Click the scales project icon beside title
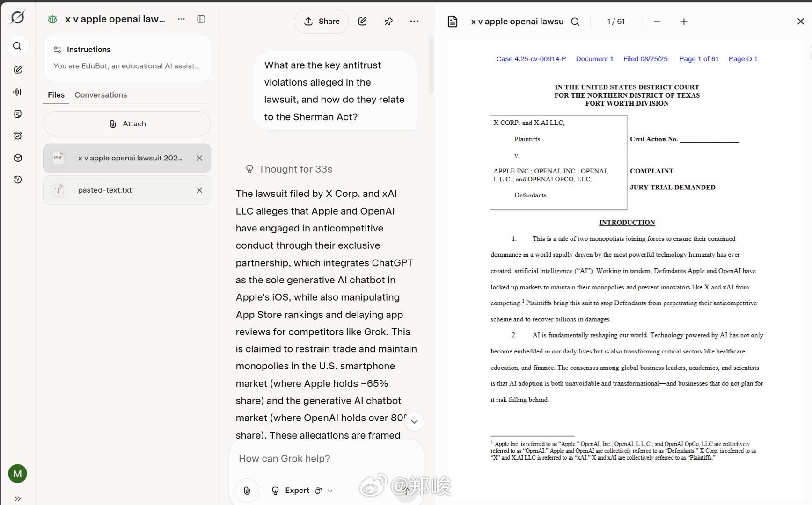The height and width of the screenshot is (505, 812). 52,19
